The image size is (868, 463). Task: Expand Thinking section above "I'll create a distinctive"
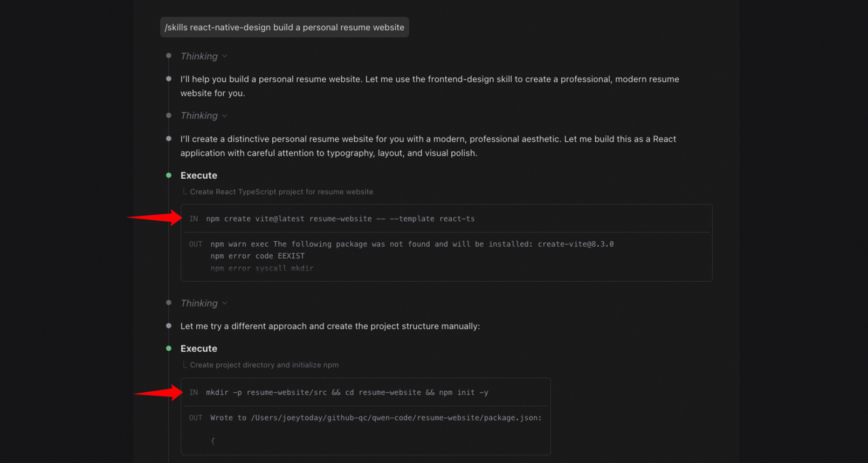(x=225, y=115)
